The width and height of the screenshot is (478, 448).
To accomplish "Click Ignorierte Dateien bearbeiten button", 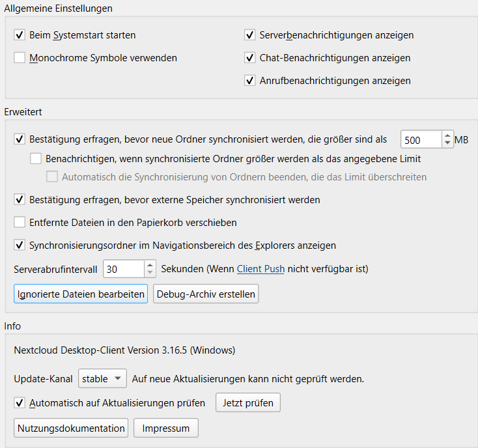I will click(81, 294).
